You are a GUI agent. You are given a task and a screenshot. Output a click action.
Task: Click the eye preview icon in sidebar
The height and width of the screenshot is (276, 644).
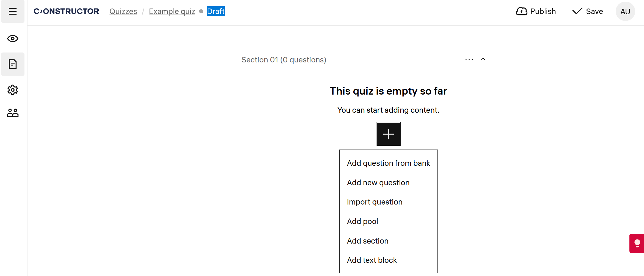(13, 38)
